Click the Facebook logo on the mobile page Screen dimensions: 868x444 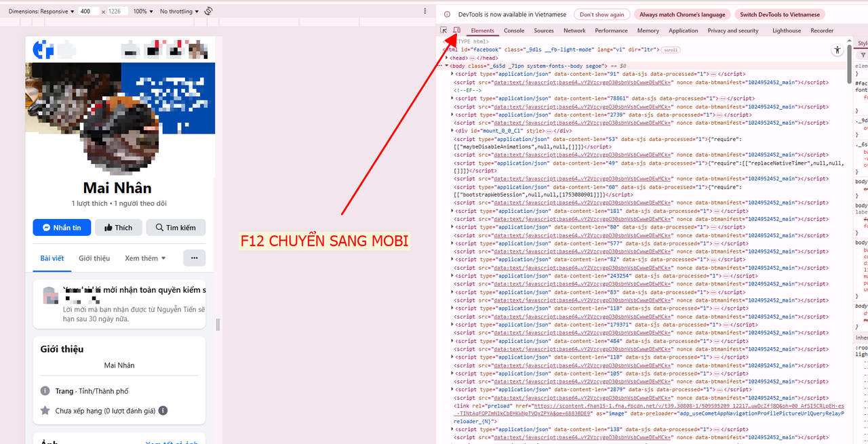coord(43,50)
